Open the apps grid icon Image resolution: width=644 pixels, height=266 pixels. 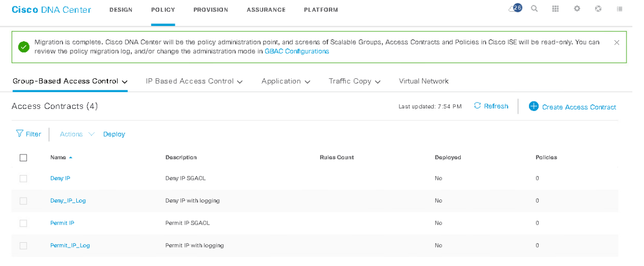point(556,9)
